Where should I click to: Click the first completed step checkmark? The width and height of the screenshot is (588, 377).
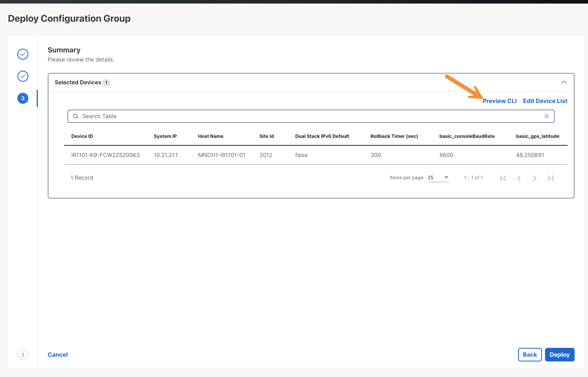coord(23,54)
